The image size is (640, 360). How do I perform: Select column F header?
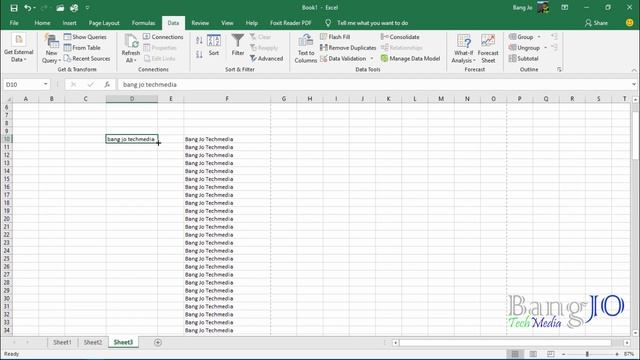click(227, 99)
